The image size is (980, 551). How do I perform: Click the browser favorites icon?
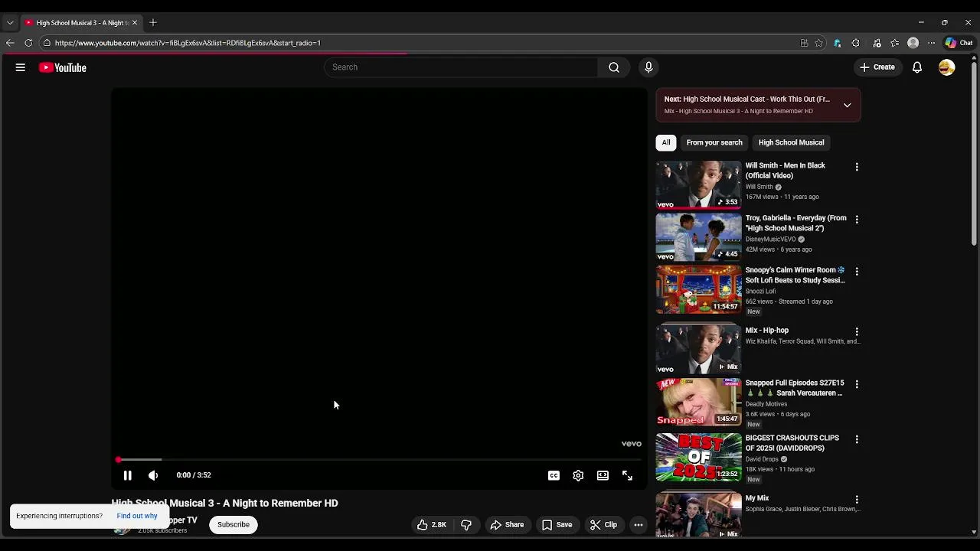[x=894, y=43]
